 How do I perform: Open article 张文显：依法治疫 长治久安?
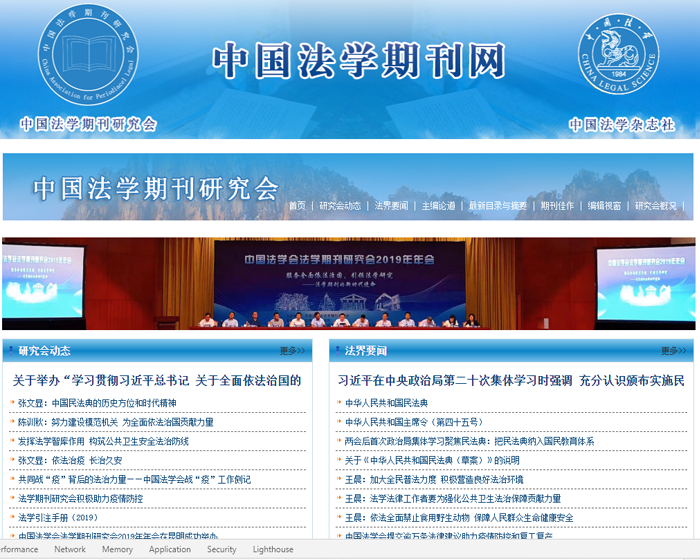click(x=70, y=460)
